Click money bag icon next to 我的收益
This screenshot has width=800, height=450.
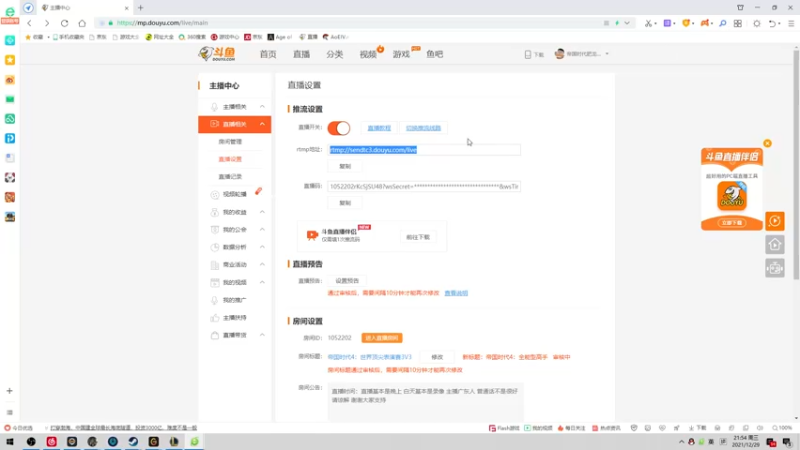click(x=214, y=212)
